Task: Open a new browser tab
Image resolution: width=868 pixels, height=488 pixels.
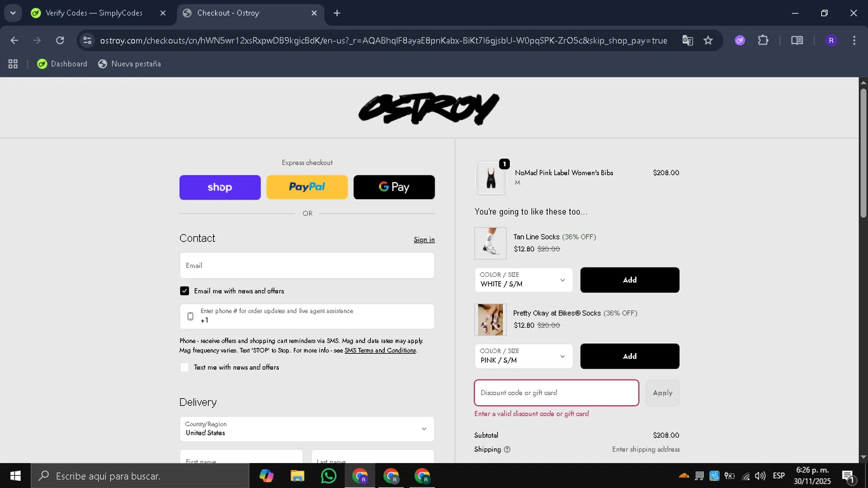Action: (x=337, y=13)
